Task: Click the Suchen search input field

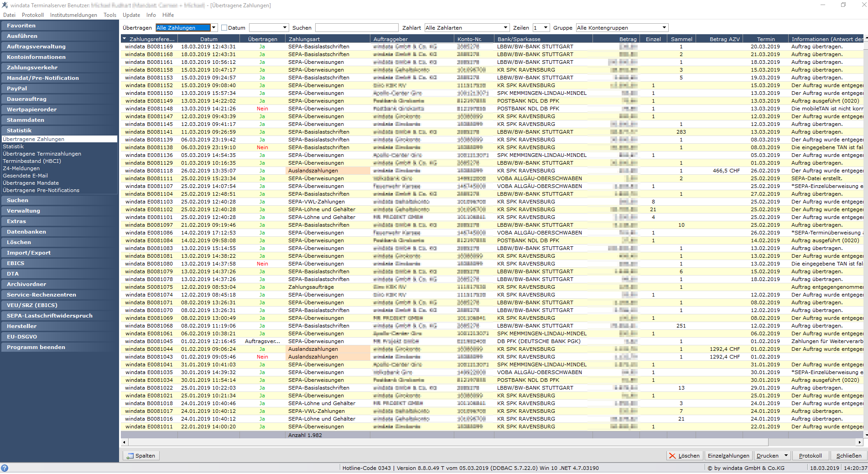Action: point(357,28)
